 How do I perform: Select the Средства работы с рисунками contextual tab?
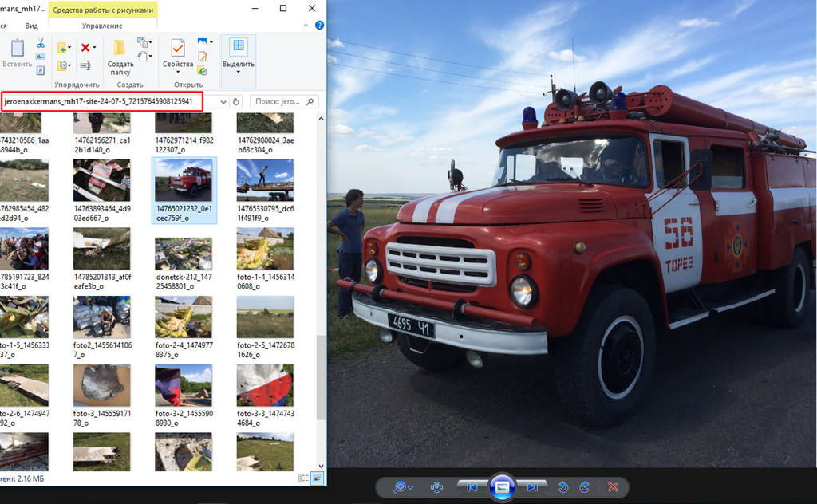tap(103, 10)
